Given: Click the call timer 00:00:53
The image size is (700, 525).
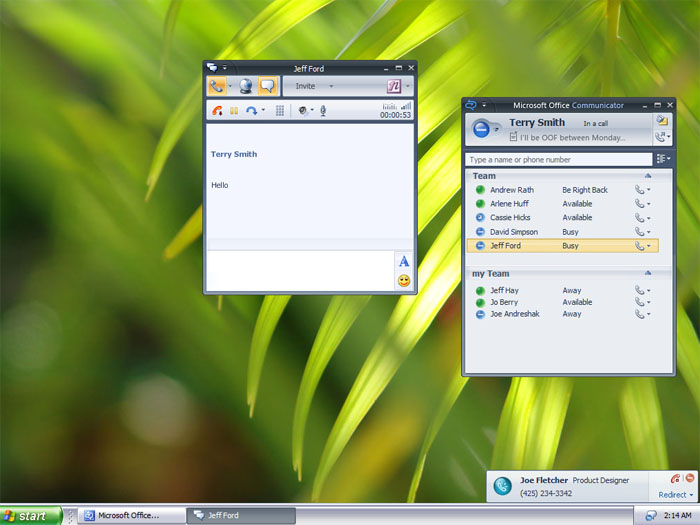Looking at the screenshot, I should click(x=395, y=115).
